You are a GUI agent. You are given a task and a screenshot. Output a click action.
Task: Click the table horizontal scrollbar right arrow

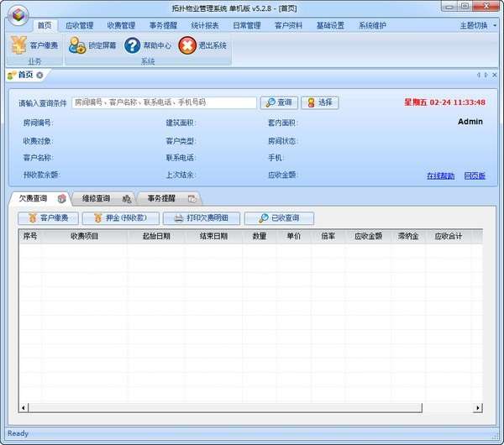(x=478, y=408)
